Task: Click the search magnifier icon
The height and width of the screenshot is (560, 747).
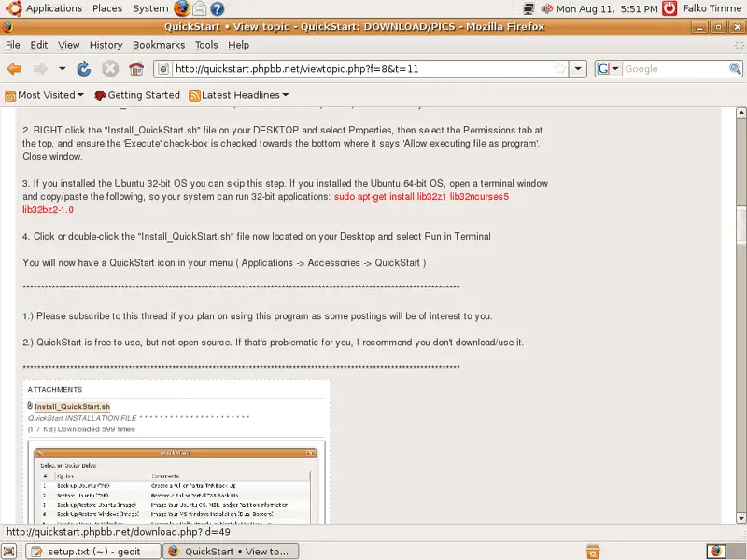Action: [736, 69]
